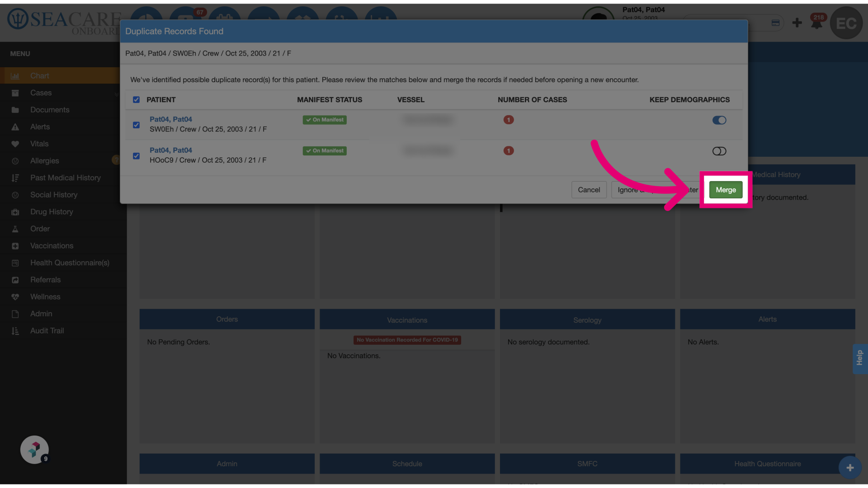Click the Social History smiley icon
Image resolution: width=868 pixels, height=488 pixels.
pyautogui.click(x=15, y=195)
